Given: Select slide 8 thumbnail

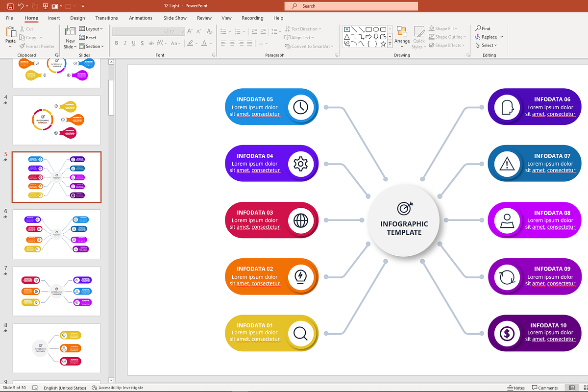Looking at the screenshot, I should (x=56, y=348).
